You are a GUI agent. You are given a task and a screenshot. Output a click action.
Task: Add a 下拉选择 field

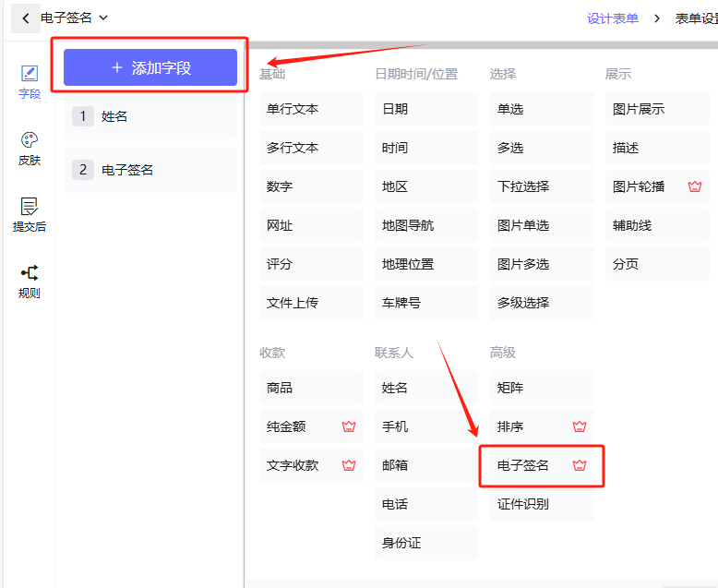pyautogui.click(x=542, y=186)
